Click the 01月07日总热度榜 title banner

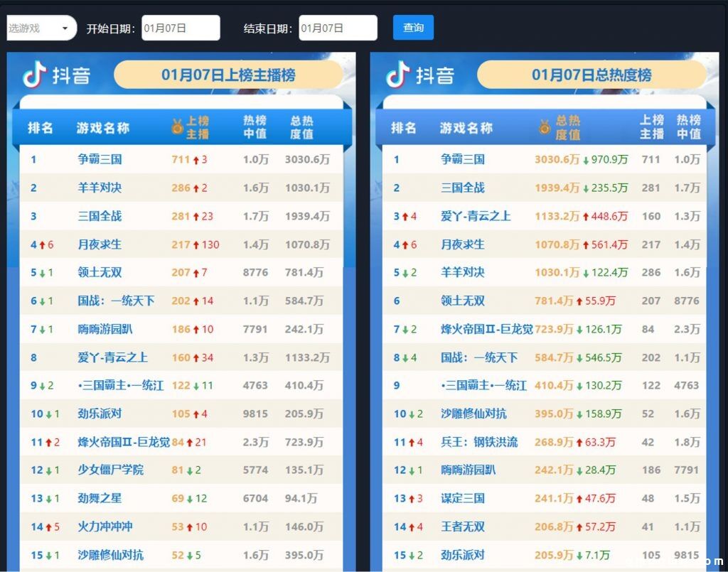point(591,75)
